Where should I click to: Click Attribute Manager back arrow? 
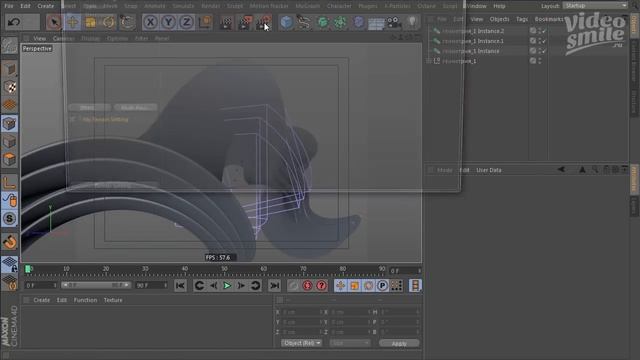(x=561, y=169)
